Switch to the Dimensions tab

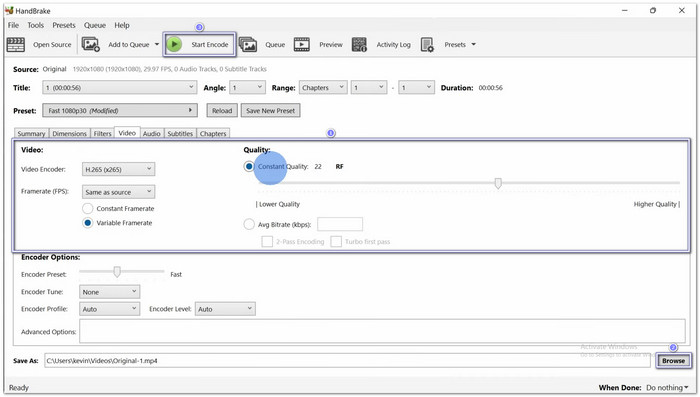tap(69, 134)
